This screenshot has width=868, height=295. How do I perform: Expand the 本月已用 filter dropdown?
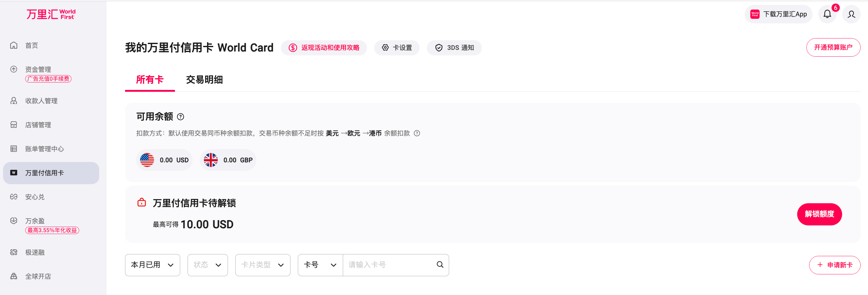click(x=152, y=265)
